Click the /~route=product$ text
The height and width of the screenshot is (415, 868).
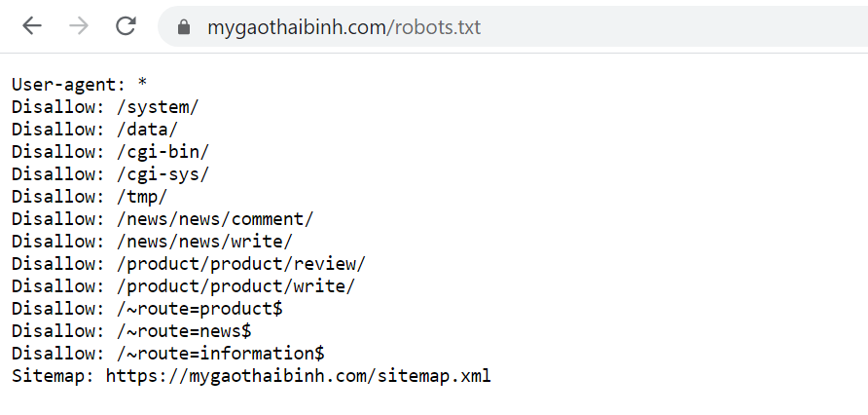tap(199, 309)
